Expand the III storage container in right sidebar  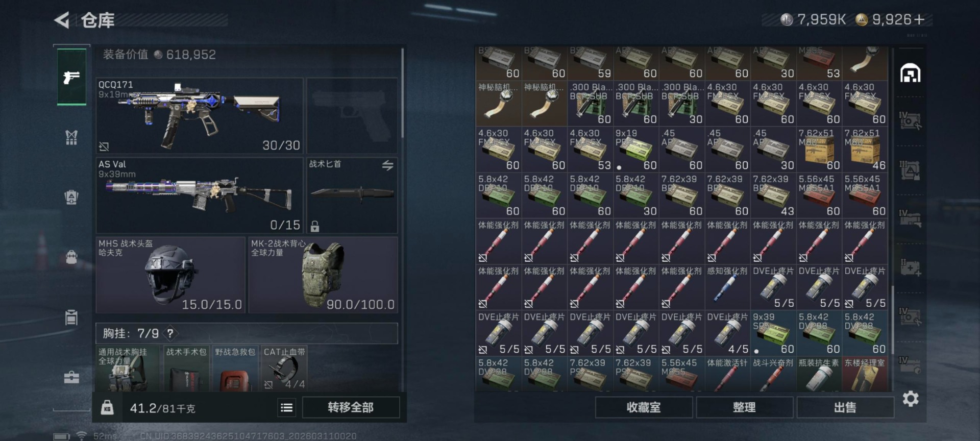pos(910,170)
